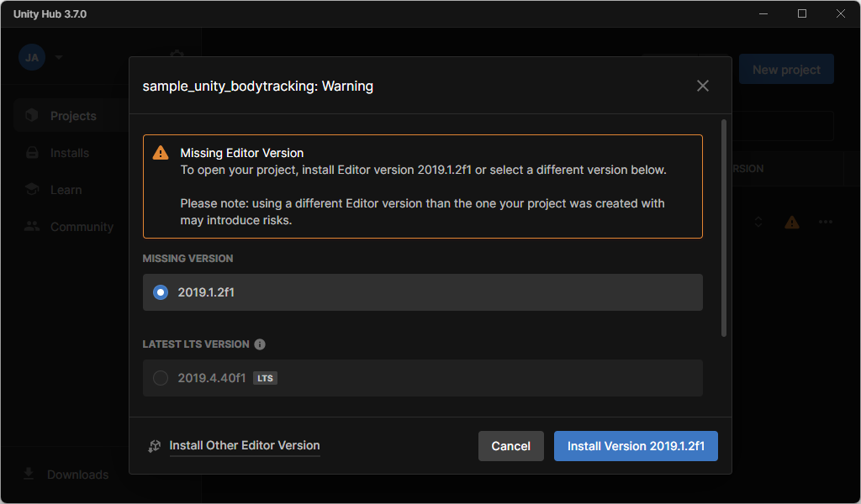Close the Unity Hub window
This screenshot has width=861, height=504.
(840, 13)
